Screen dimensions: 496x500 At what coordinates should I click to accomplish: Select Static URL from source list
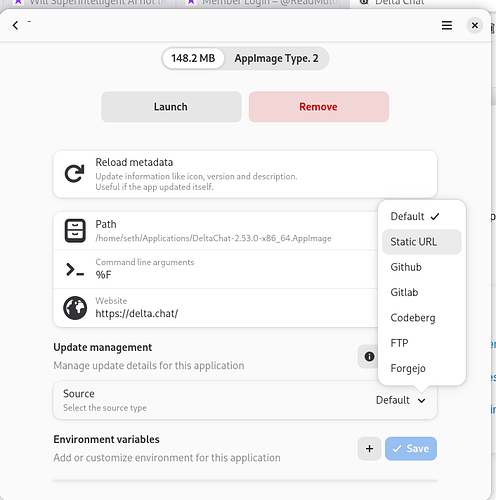[x=421, y=242]
